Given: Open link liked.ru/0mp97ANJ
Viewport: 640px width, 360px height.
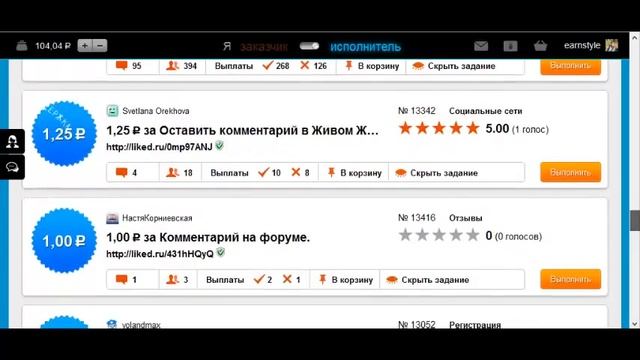Looking at the screenshot, I should click(x=159, y=147).
